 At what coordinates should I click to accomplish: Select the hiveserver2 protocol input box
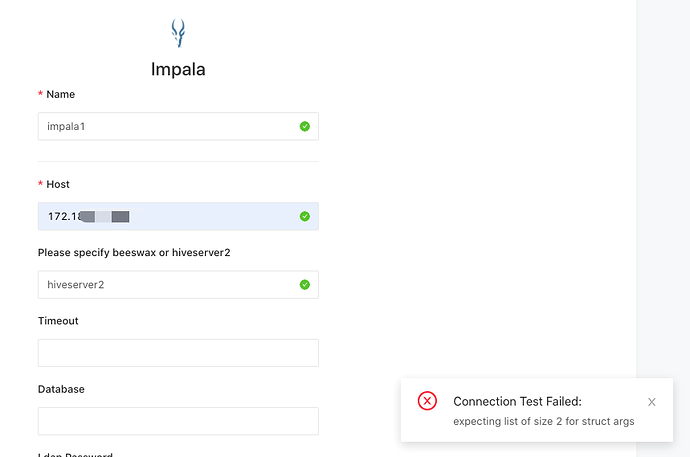[178, 285]
